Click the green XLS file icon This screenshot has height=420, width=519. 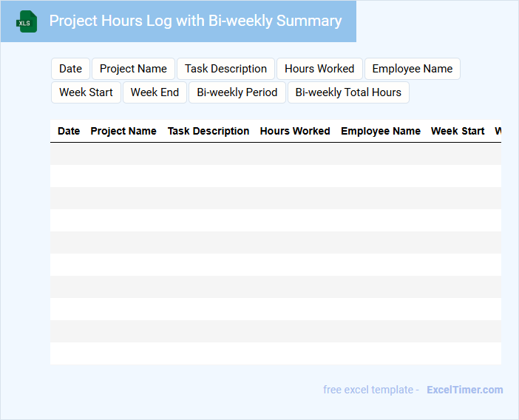coord(27,21)
